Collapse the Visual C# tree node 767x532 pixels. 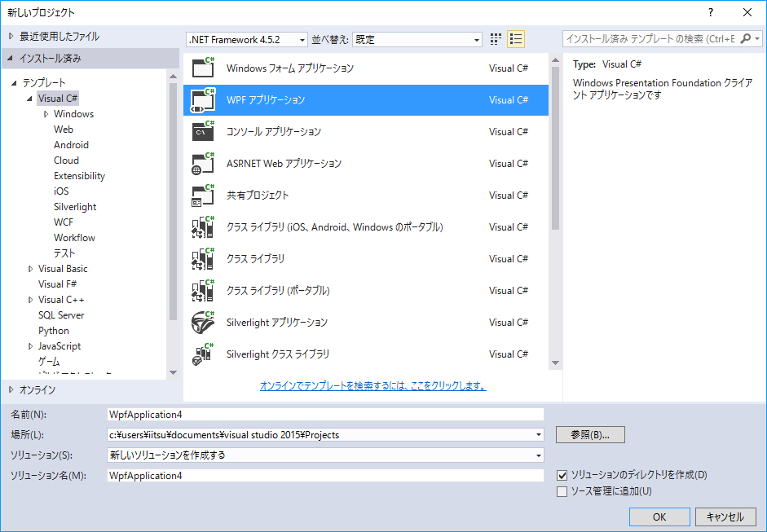(30, 99)
